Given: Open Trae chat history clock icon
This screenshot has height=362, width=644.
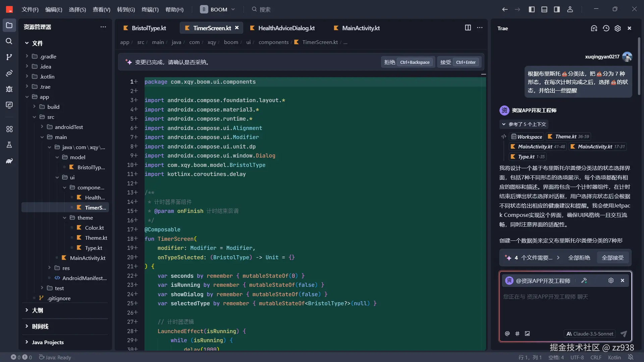Looking at the screenshot, I should 606,28.
